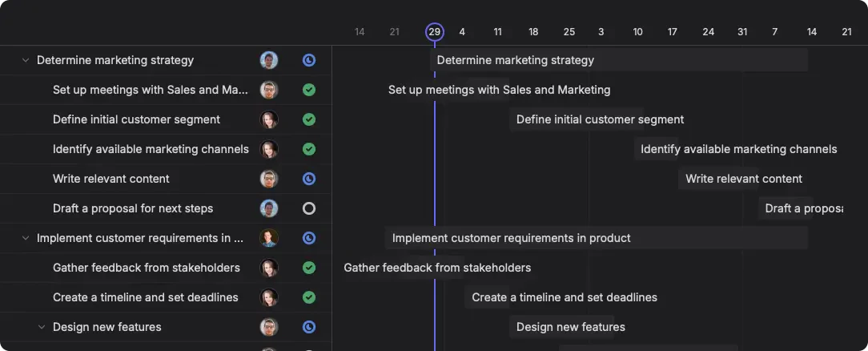Screen dimensions: 868x351
Task: Toggle completed status of Set up meetings task
Action: [x=309, y=90]
